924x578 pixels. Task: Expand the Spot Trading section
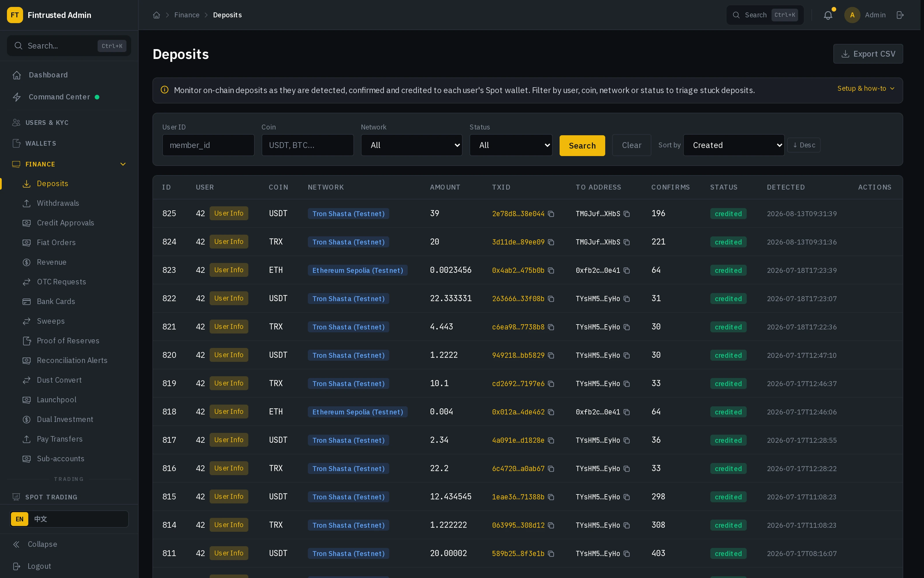pos(69,497)
